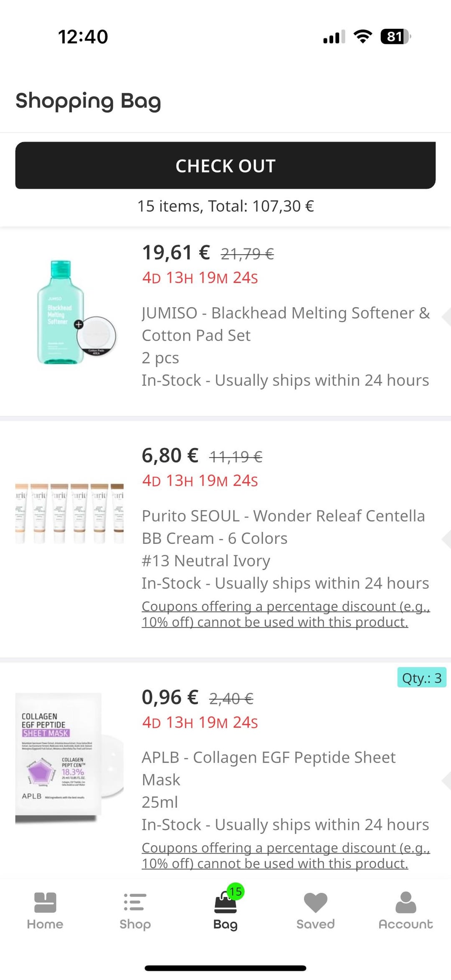The height and width of the screenshot is (980, 451).
Task: Open JUMISO Blackhead Melting Softener title
Action: click(x=286, y=324)
